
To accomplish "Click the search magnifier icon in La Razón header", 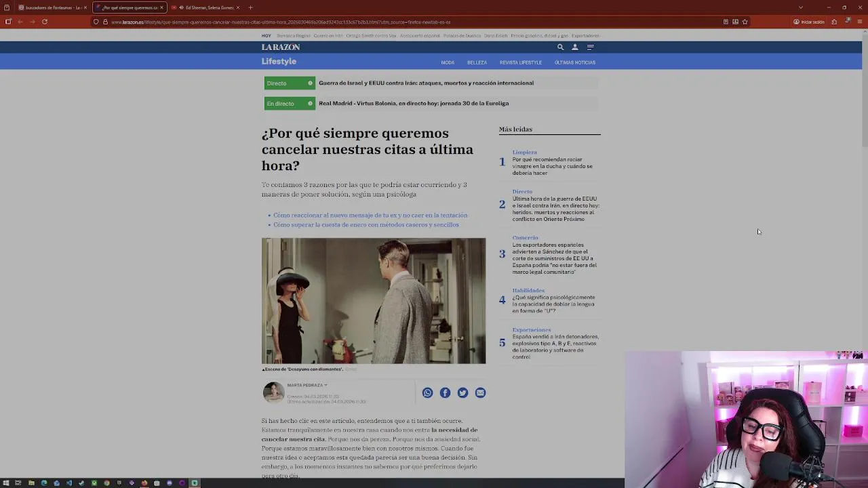I will coord(560,47).
